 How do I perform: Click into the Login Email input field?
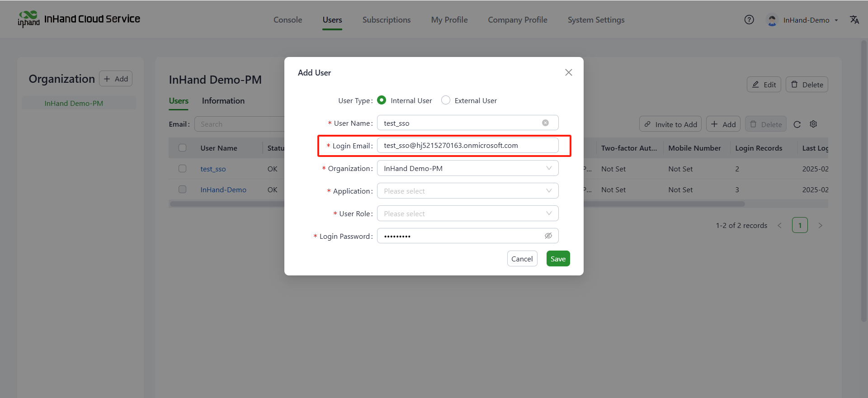(467, 146)
